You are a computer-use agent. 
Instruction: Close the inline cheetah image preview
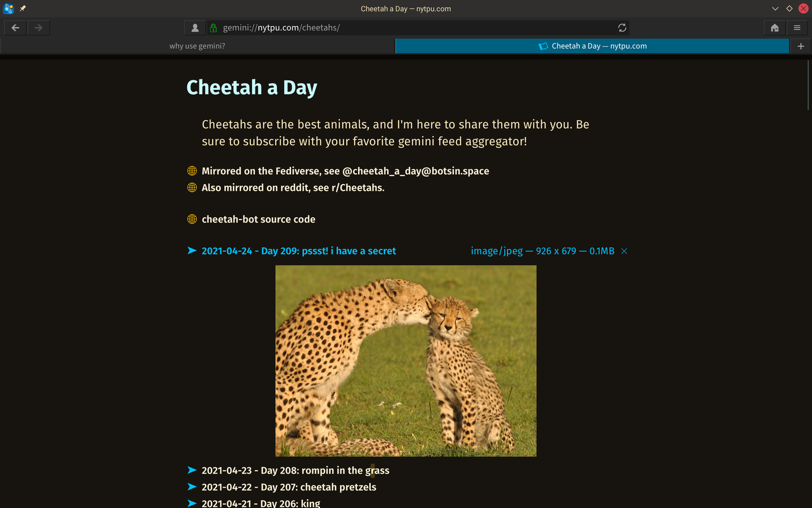click(624, 251)
